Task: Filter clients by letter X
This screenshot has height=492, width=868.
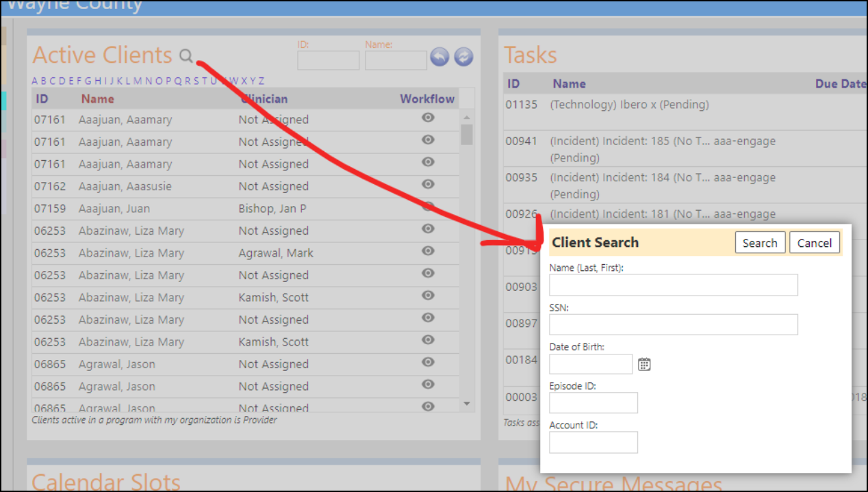Action: click(244, 81)
